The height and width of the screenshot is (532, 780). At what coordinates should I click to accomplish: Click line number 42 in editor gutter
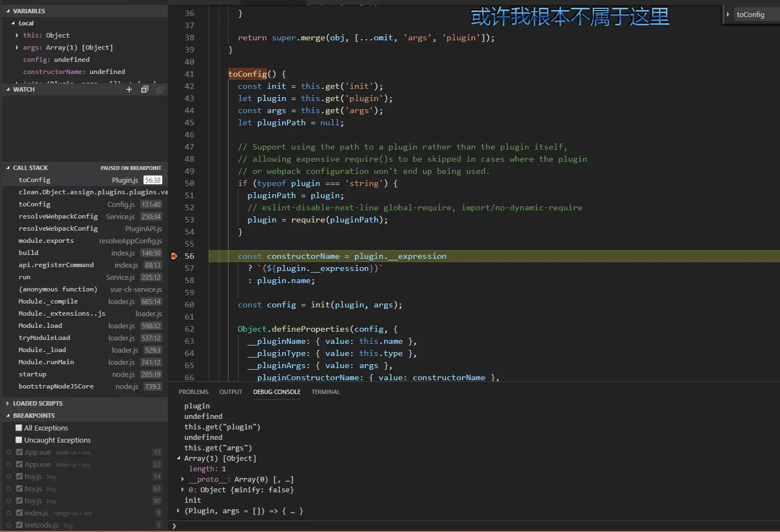point(189,86)
